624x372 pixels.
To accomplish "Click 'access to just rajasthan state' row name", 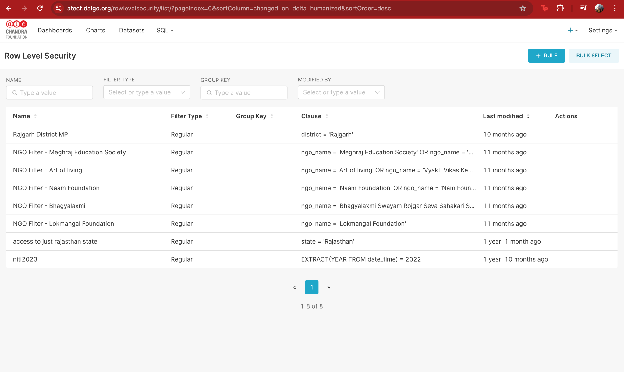I will [55, 242].
